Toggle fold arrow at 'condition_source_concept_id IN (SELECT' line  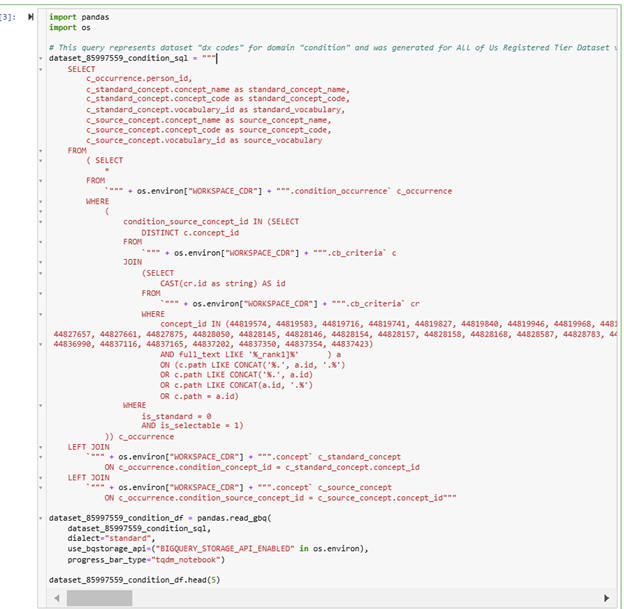click(41, 222)
